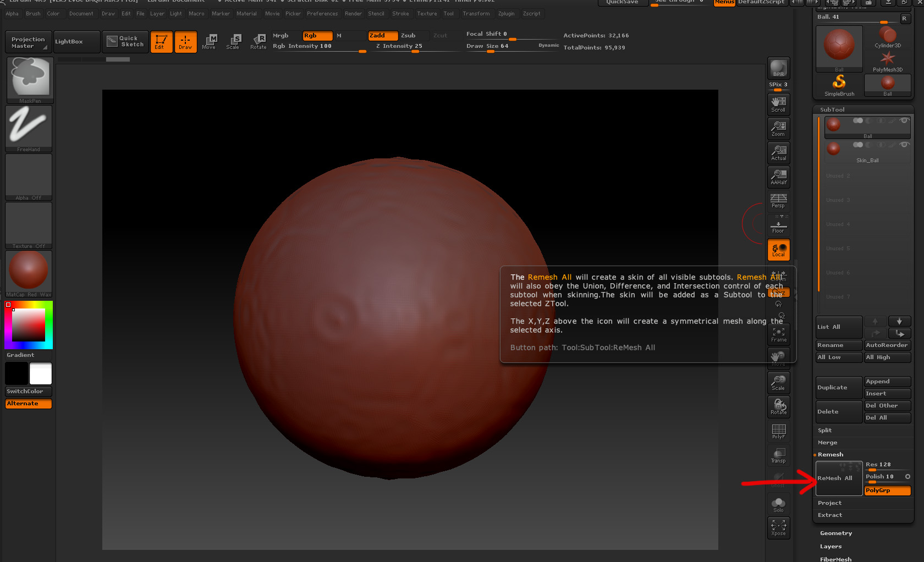Open Quick Sketch
The height and width of the screenshot is (562, 924).
pos(125,42)
